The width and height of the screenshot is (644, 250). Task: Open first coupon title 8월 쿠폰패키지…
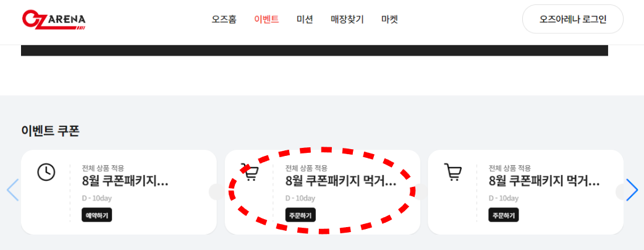tap(125, 181)
